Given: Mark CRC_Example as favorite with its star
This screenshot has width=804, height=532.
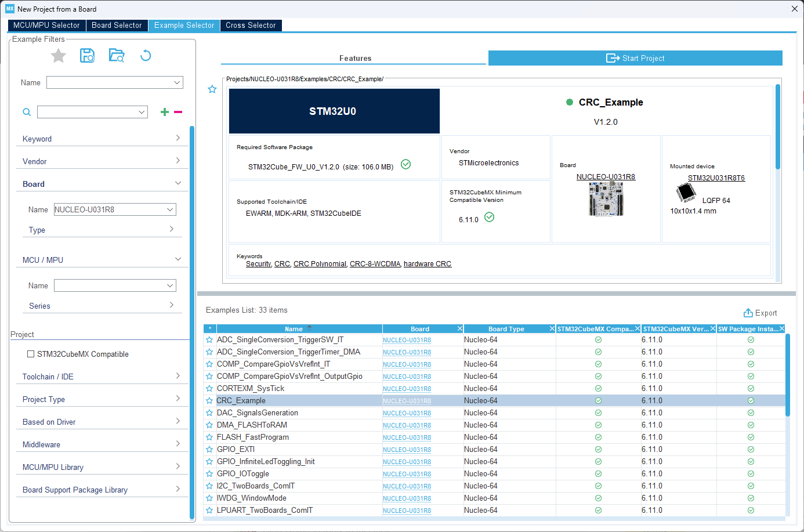Looking at the screenshot, I should [x=209, y=400].
